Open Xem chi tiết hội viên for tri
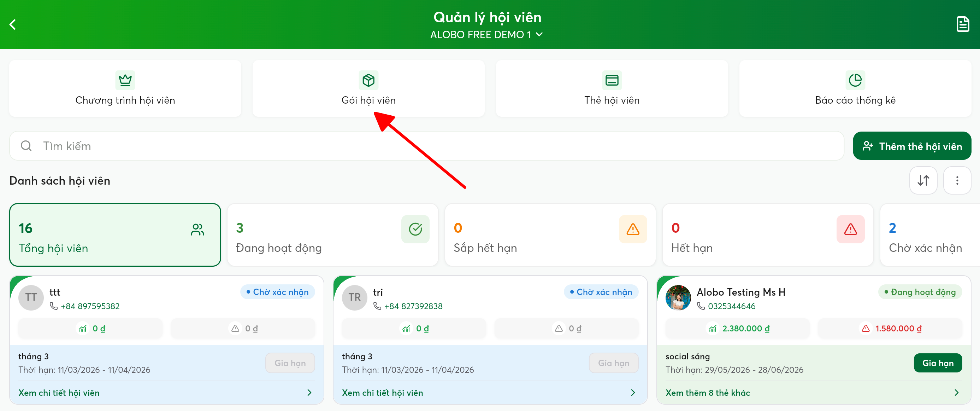 (382, 393)
